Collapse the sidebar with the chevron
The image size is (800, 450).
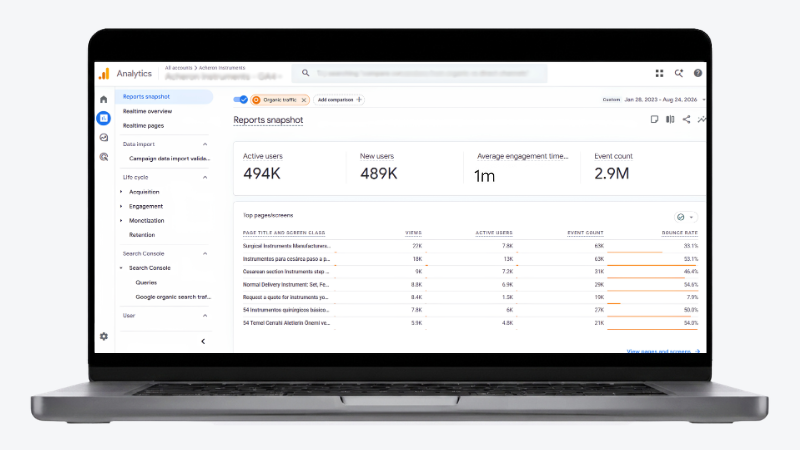[x=203, y=341]
